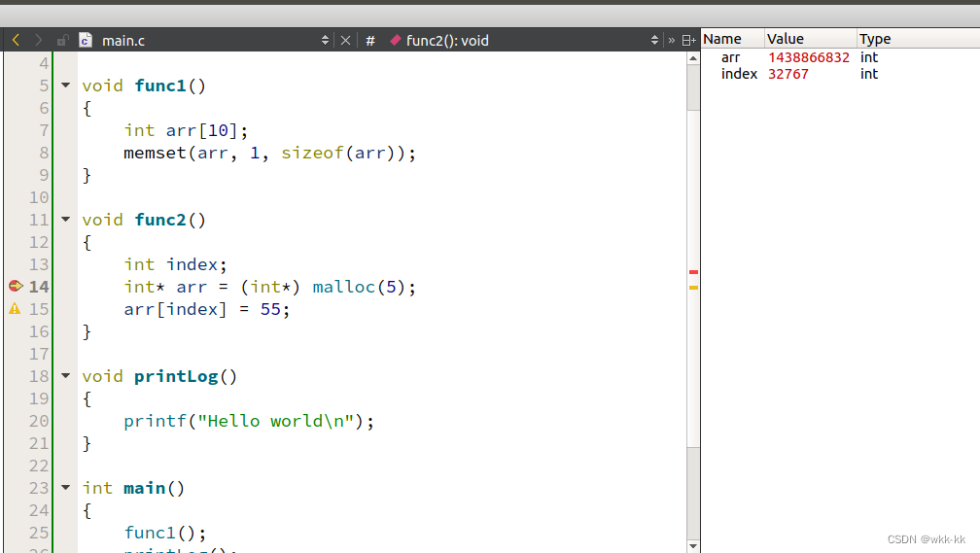Sort locals by the Name column header
Viewport: 980px width, 553px height.
point(732,39)
